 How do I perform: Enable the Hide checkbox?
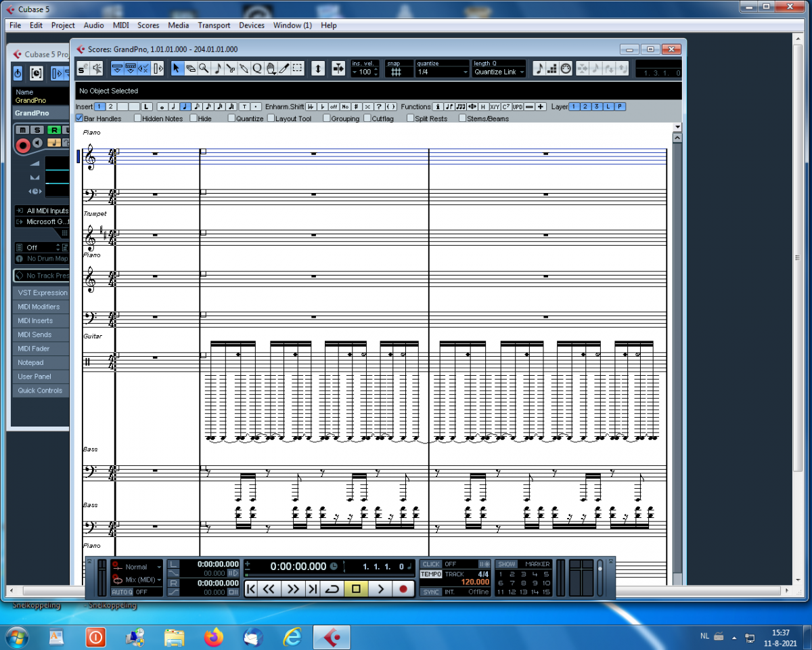(x=194, y=118)
